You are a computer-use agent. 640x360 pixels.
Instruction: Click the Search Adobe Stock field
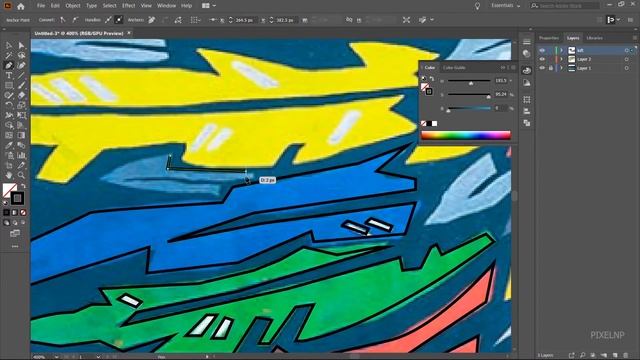coord(565,6)
